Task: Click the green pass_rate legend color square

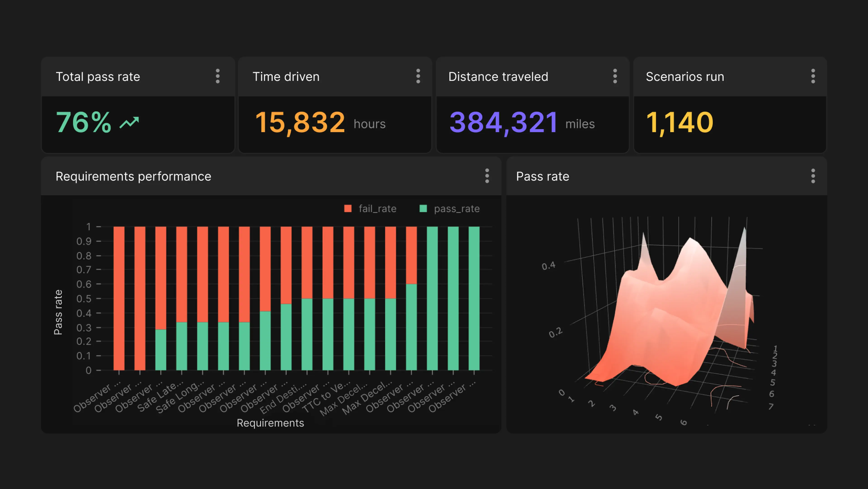Action: coord(423,209)
